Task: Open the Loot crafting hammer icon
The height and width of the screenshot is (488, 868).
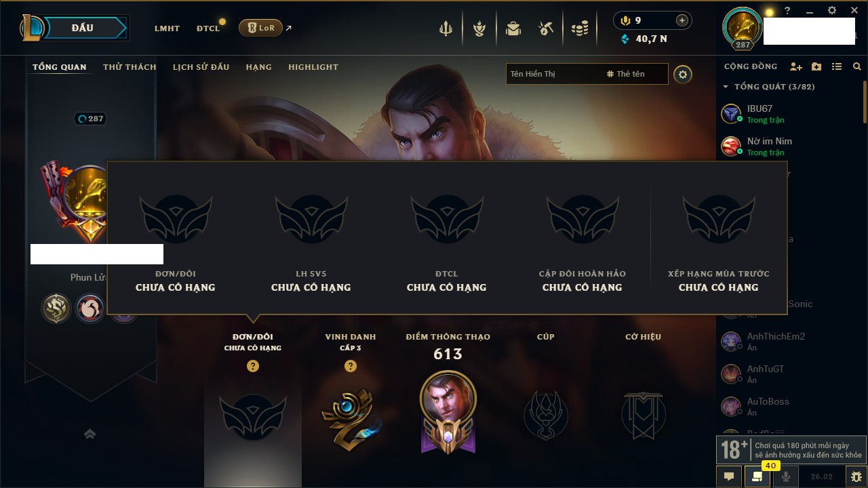Action: 546,28
